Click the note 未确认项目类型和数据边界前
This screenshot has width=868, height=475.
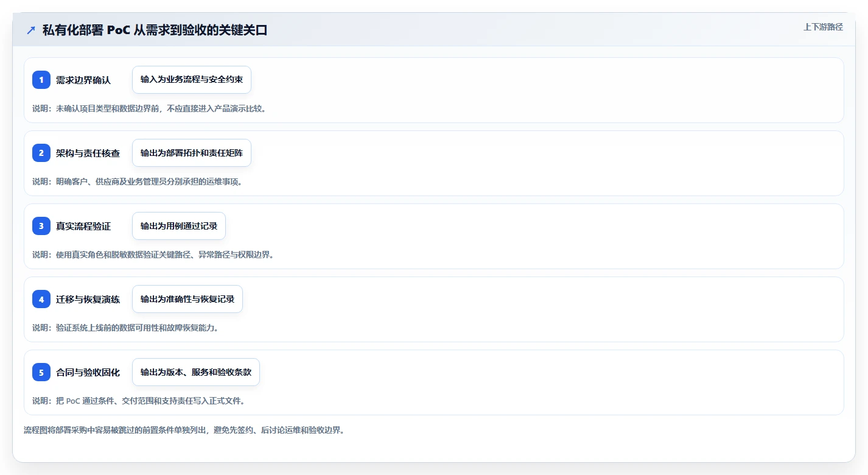(149, 108)
